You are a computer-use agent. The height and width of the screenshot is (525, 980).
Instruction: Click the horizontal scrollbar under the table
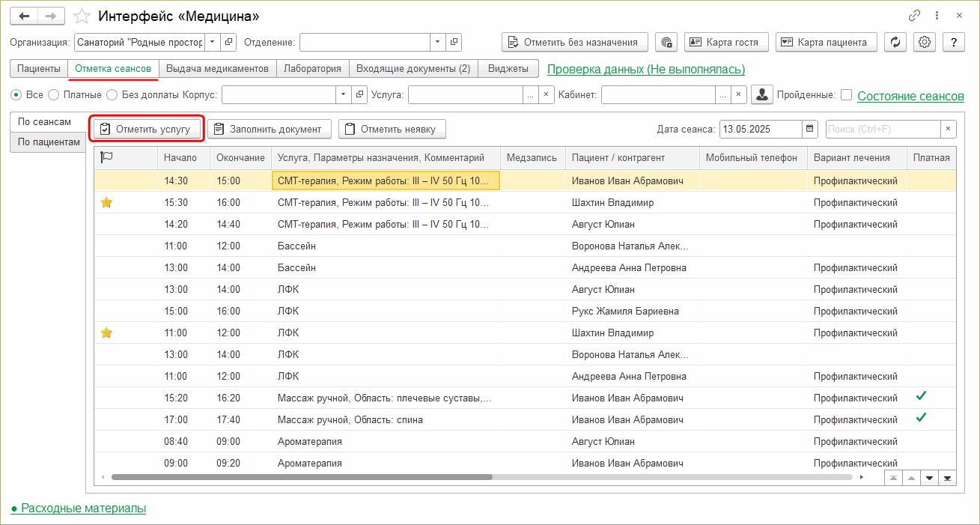[299, 477]
